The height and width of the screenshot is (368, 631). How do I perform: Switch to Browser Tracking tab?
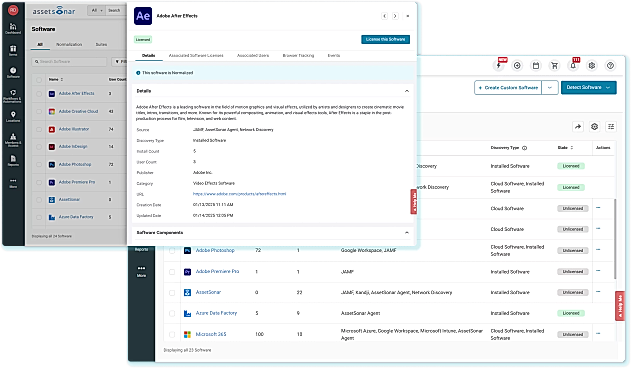coord(298,56)
